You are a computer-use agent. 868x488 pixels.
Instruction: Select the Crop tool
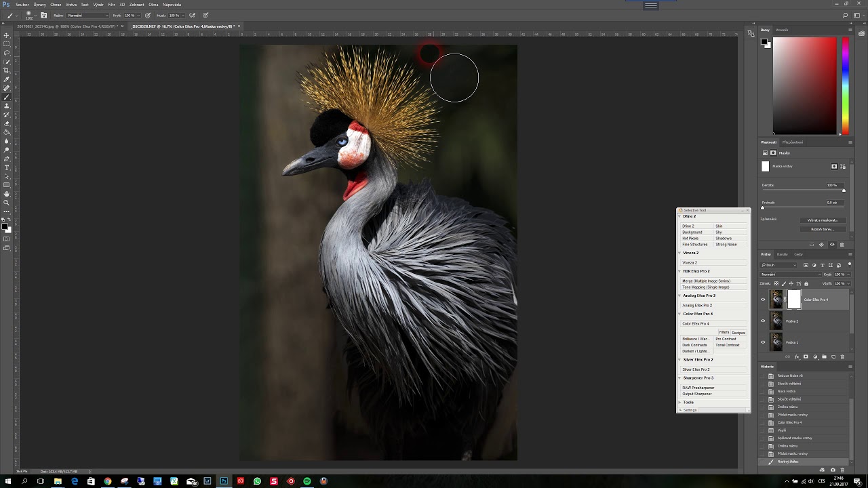7,70
